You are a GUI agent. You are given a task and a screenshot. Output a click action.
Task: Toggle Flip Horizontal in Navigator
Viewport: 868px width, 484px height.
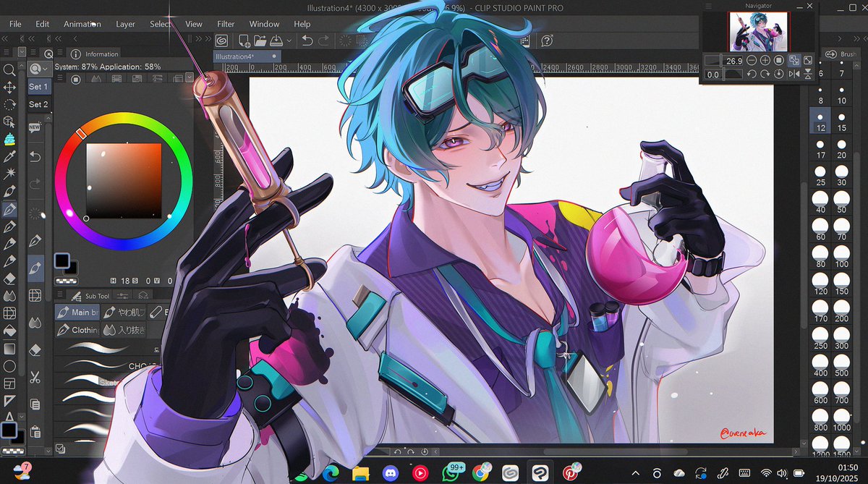pyautogui.click(x=794, y=74)
